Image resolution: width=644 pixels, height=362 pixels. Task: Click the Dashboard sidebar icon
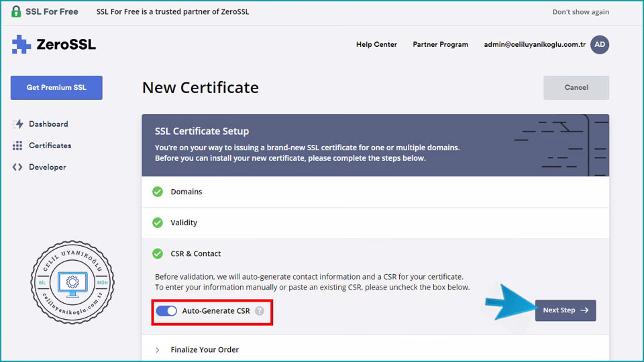pyautogui.click(x=17, y=124)
